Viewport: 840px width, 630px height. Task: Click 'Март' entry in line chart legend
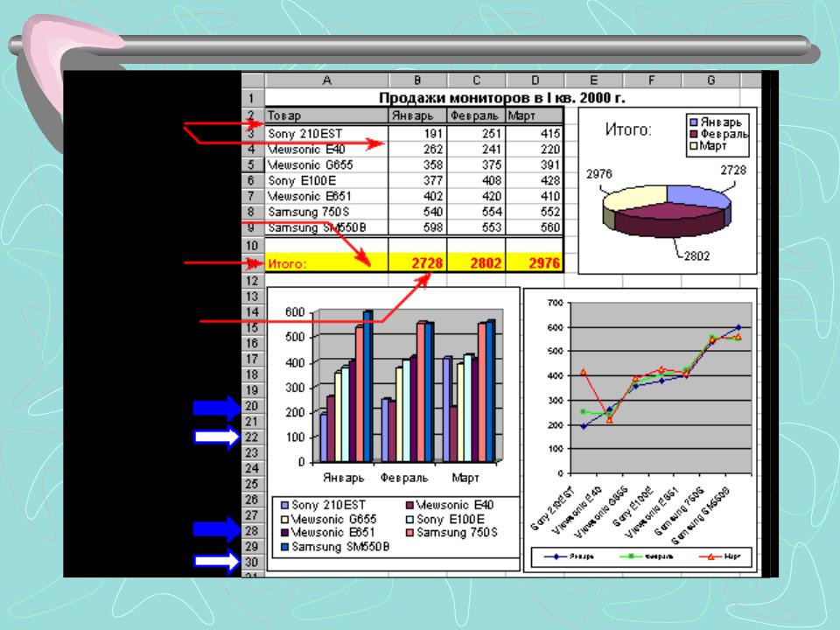click(x=720, y=556)
